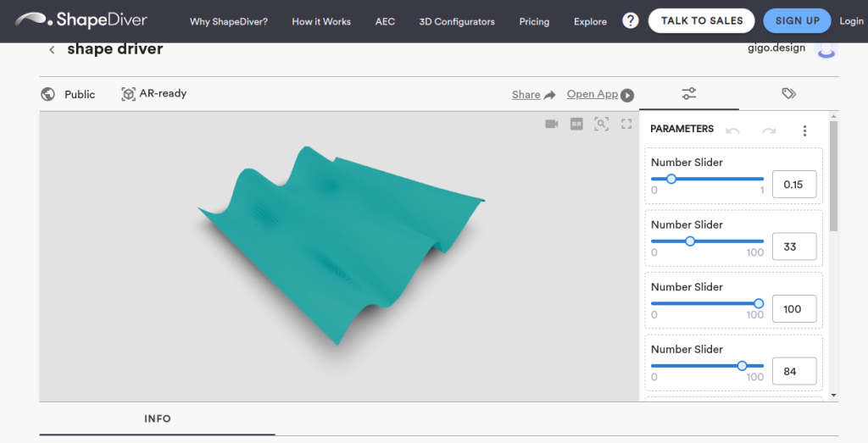Click the slider handle set to 33
The height and width of the screenshot is (443, 868).
tap(690, 241)
